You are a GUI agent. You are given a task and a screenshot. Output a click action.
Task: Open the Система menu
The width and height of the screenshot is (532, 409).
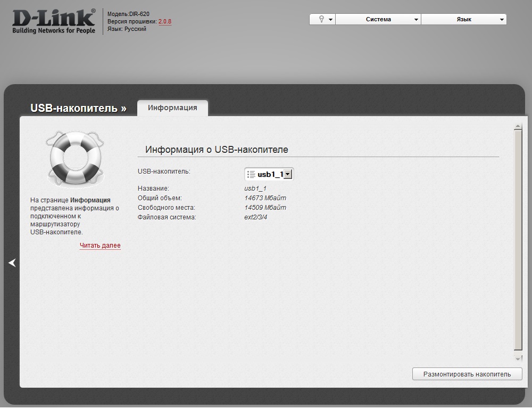378,19
